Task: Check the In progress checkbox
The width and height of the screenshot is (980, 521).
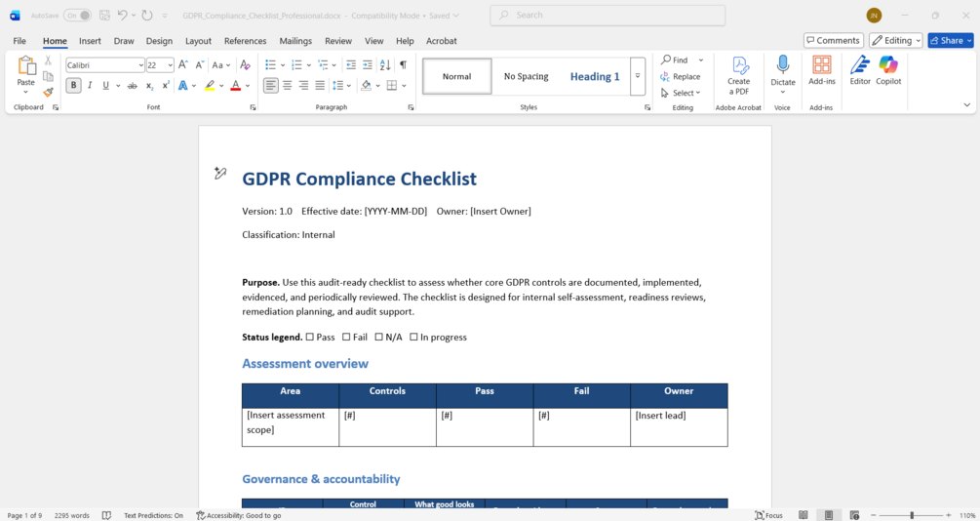Action: [x=413, y=337]
